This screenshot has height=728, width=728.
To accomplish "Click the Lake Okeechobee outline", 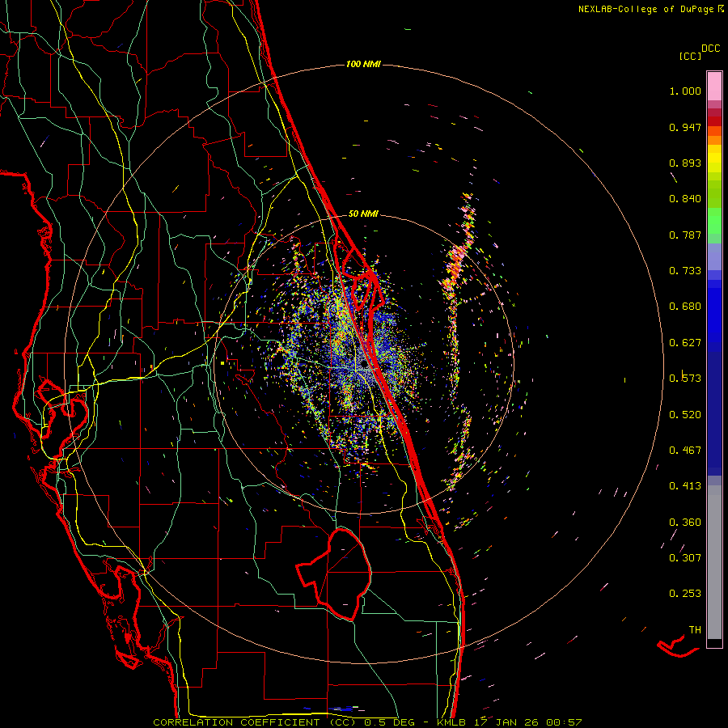I will pyautogui.click(x=335, y=574).
